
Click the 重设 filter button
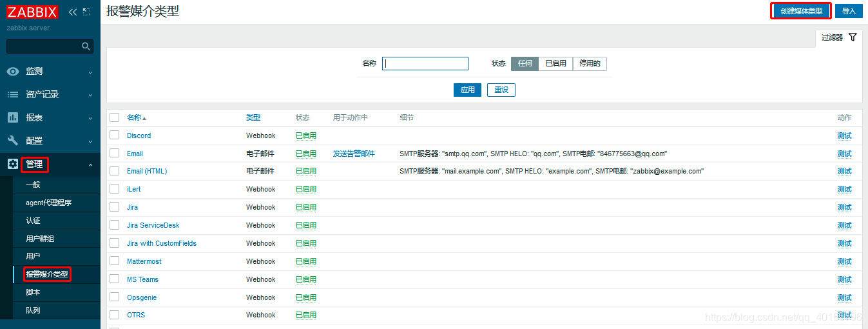[501, 90]
